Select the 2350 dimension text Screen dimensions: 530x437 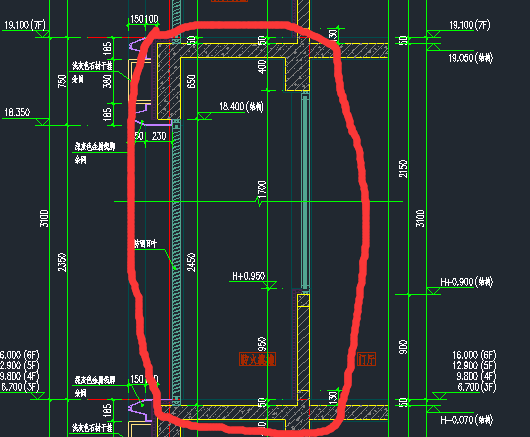pos(62,262)
